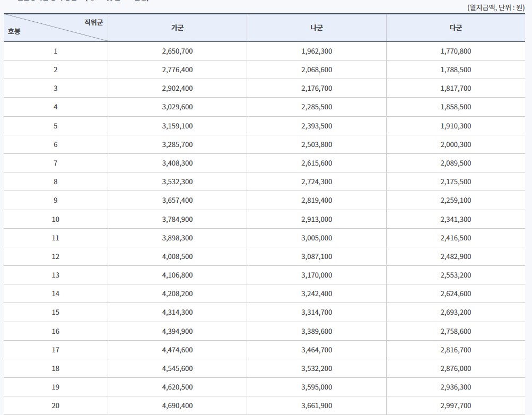Select the value 4,474,600

click(178, 350)
